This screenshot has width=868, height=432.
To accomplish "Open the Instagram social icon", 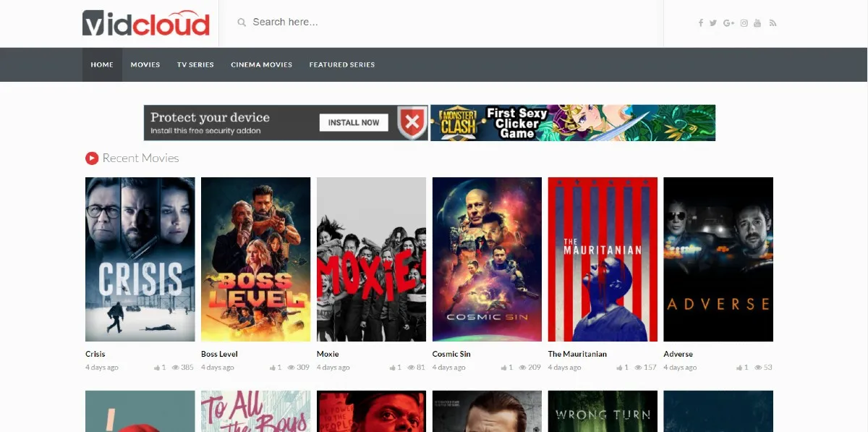I will pos(744,23).
